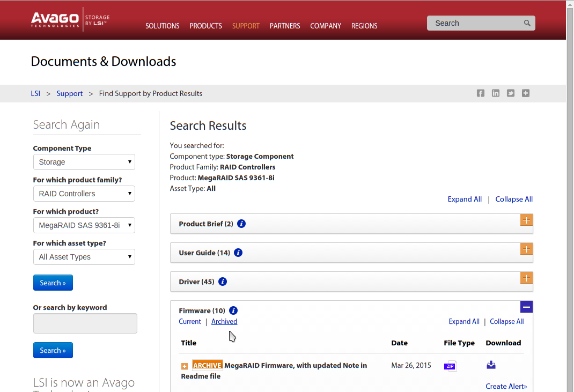
Task: Click the Date column header
Action: pyautogui.click(x=399, y=343)
